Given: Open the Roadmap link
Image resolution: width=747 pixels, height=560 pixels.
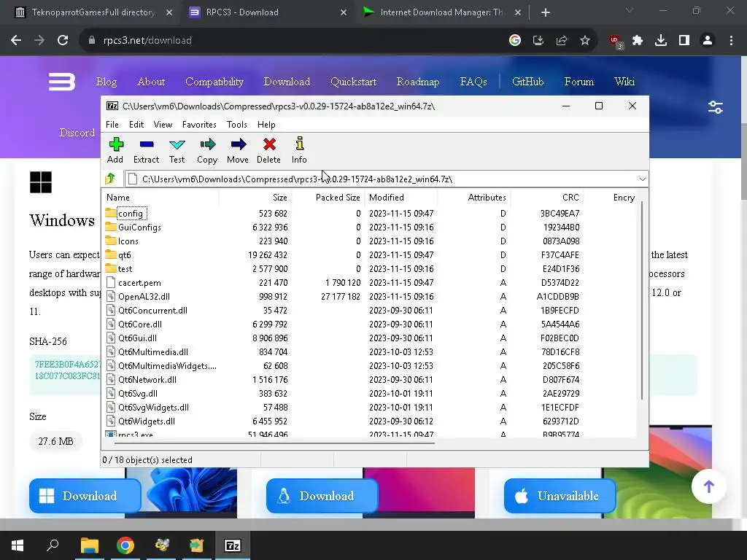Looking at the screenshot, I should pyautogui.click(x=418, y=82).
